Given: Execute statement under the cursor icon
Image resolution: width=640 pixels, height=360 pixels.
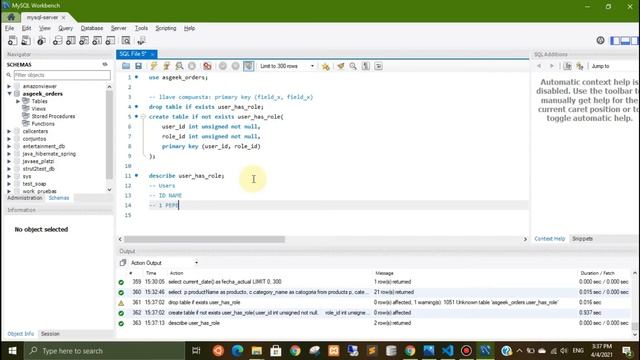Looking at the screenshot, I should point(166,66).
